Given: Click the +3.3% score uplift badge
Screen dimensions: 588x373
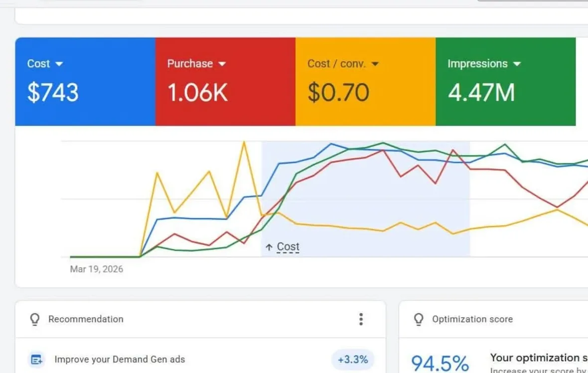Looking at the screenshot, I should point(352,360).
